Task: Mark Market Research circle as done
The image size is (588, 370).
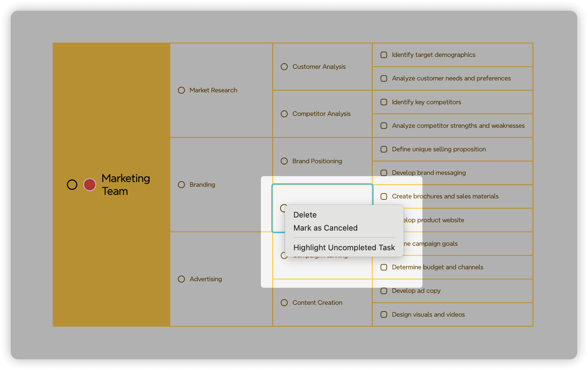Action: (181, 90)
